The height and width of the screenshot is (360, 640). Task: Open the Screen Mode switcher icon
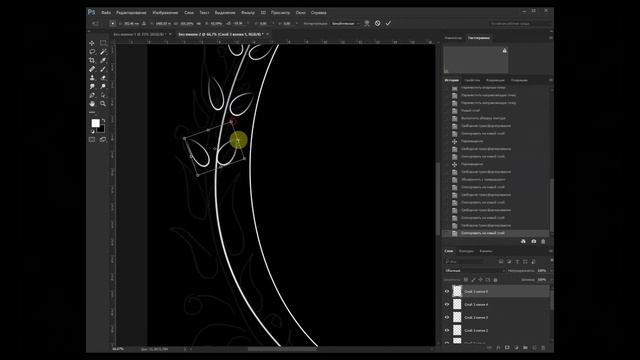pyautogui.click(x=103, y=140)
